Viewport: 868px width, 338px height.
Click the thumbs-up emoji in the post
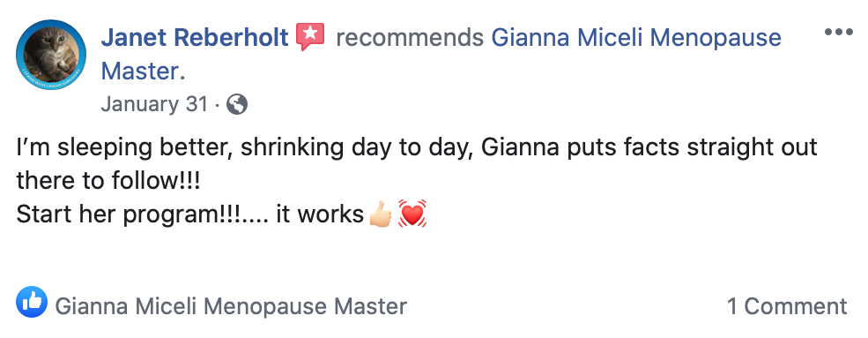(x=381, y=215)
